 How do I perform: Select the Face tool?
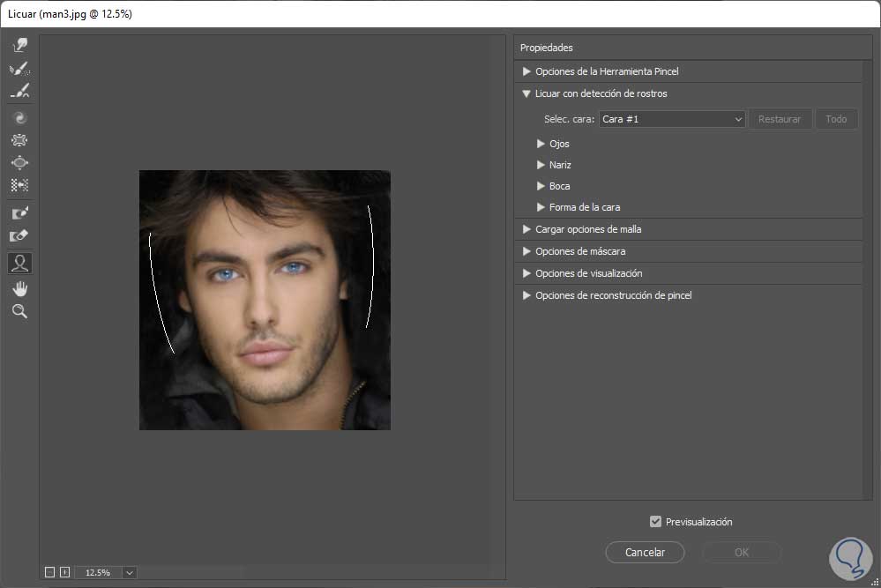click(19, 263)
